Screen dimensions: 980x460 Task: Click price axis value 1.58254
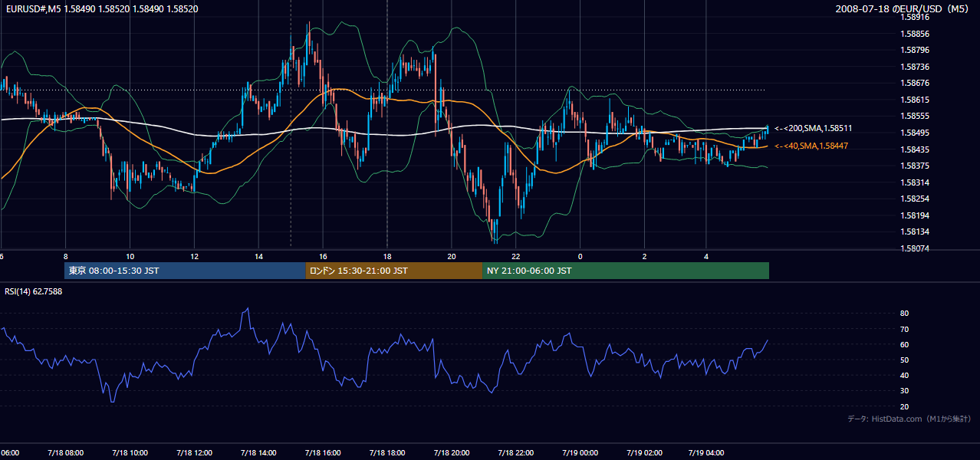[x=914, y=199]
